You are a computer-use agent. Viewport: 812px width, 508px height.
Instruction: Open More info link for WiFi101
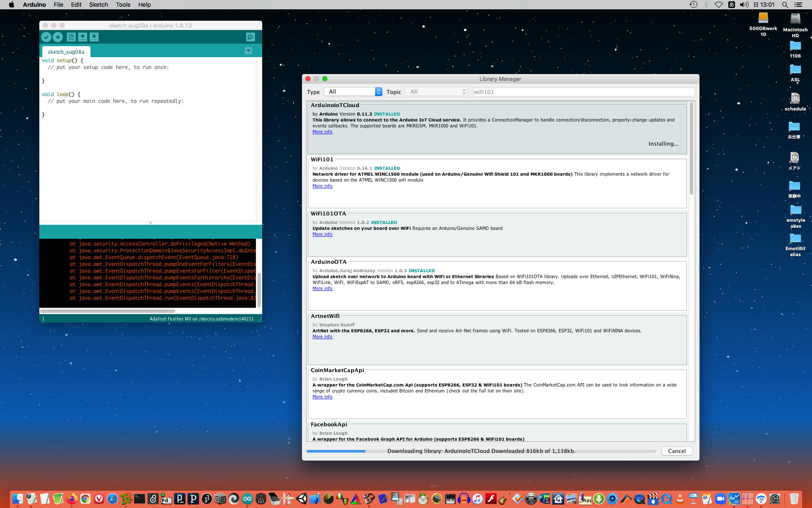322,186
